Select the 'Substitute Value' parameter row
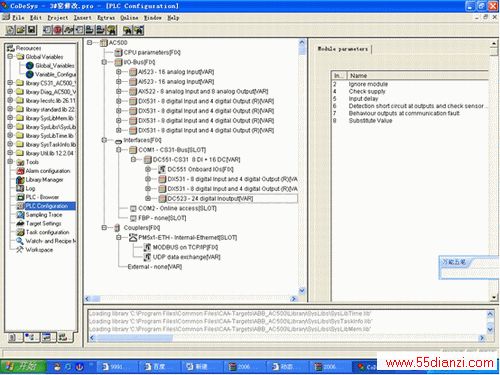The width and height of the screenshot is (500, 375). point(409,121)
